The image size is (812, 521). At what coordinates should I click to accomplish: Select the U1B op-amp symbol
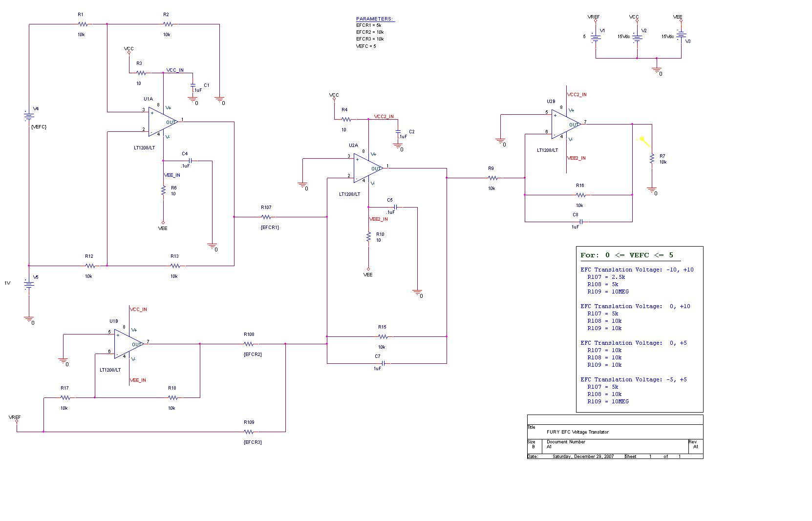(x=128, y=344)
